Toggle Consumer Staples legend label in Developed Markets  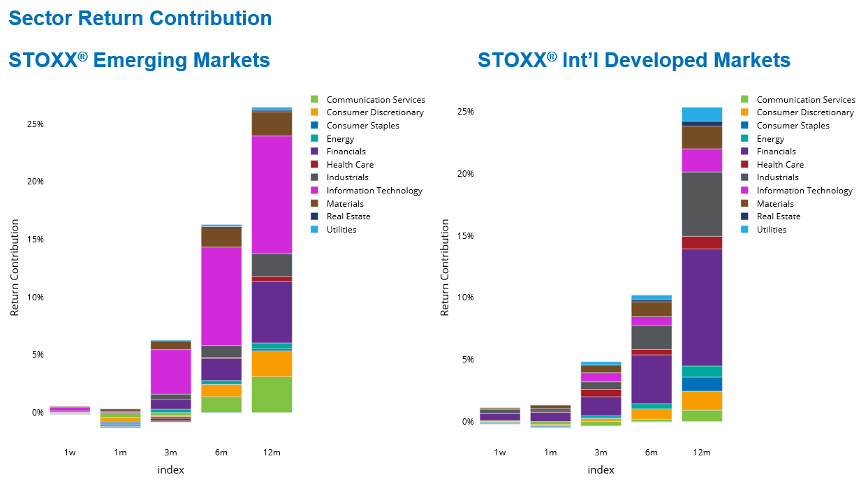tap(793, 125)
